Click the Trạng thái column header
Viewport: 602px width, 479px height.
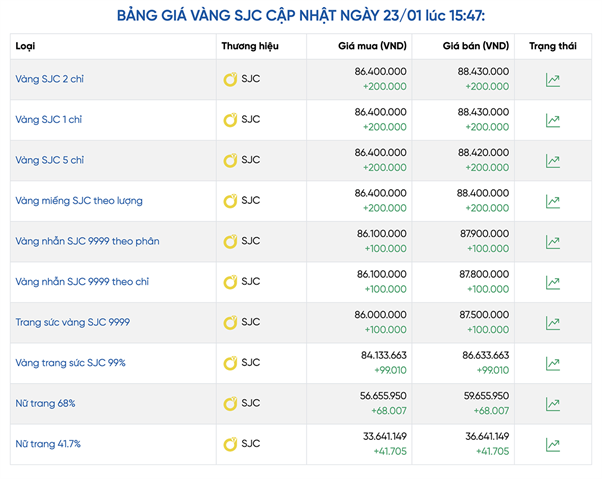coord(553,46)
